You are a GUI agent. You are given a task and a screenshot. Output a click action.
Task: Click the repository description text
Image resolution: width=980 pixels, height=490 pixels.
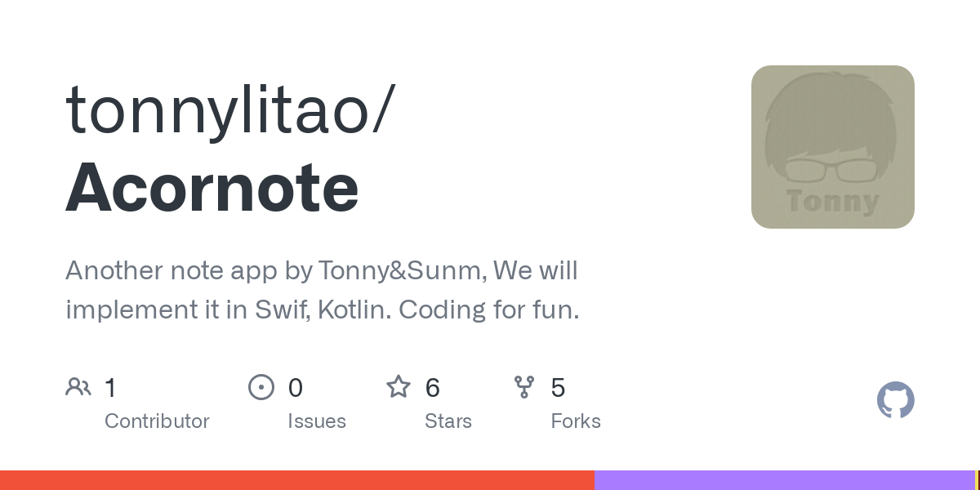[x=323, y=290]
